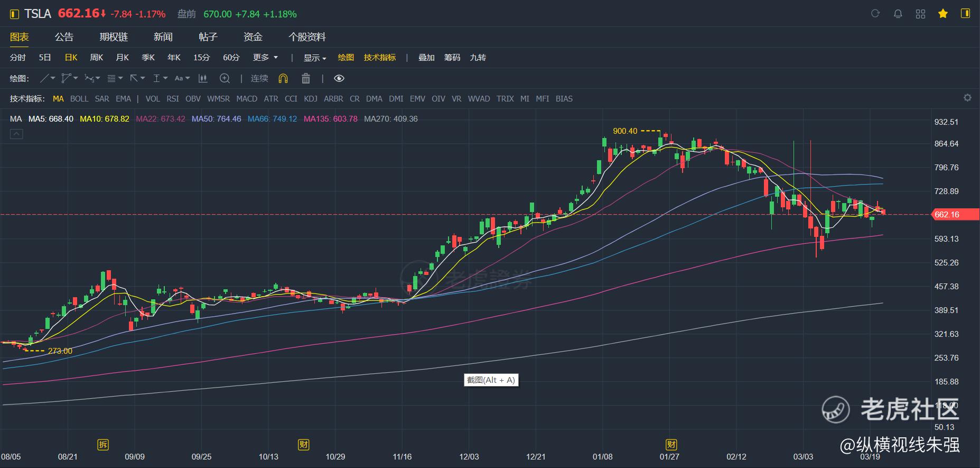Select the BOLL indicator

[79, 99]
